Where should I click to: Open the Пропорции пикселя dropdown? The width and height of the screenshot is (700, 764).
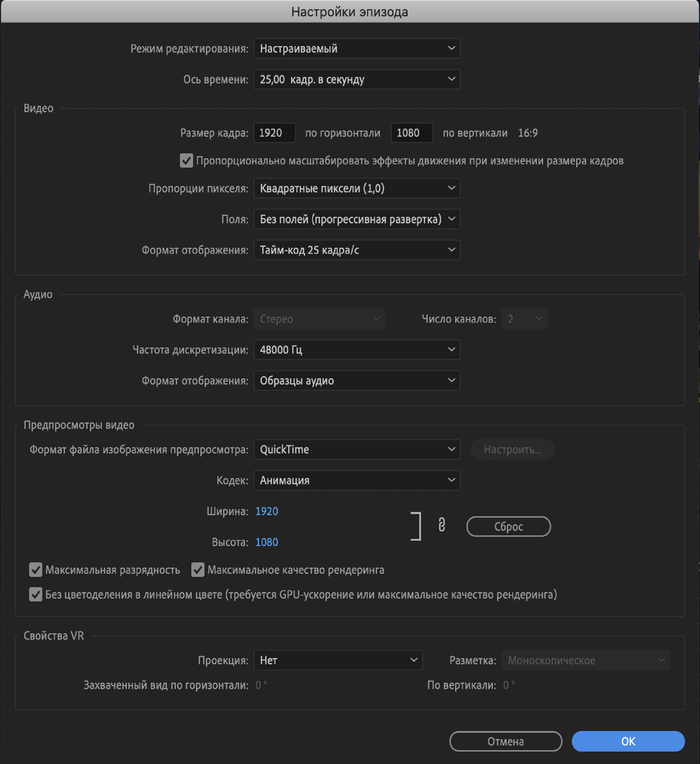coord(357,189)
